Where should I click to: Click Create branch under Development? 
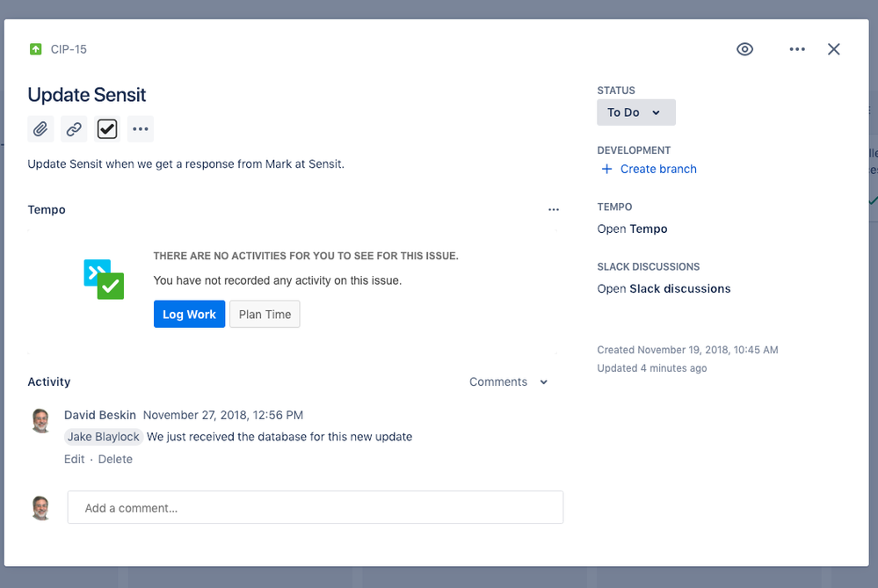pos(657,169)
